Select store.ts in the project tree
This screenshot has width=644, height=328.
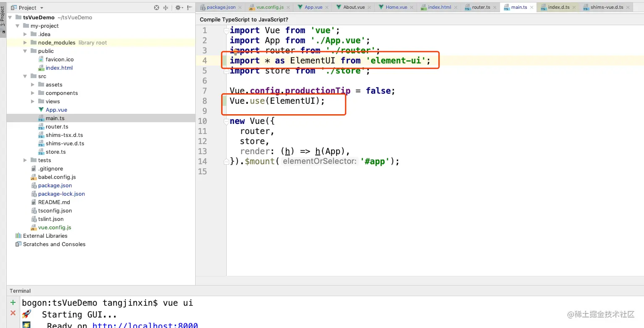(x=56, y=152)
